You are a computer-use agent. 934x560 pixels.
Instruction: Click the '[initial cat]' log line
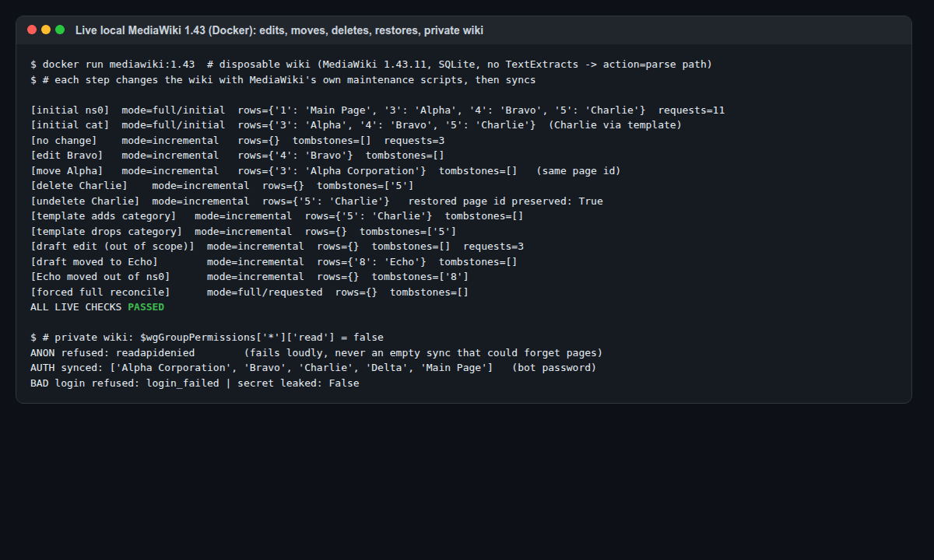tap(356, 125)
